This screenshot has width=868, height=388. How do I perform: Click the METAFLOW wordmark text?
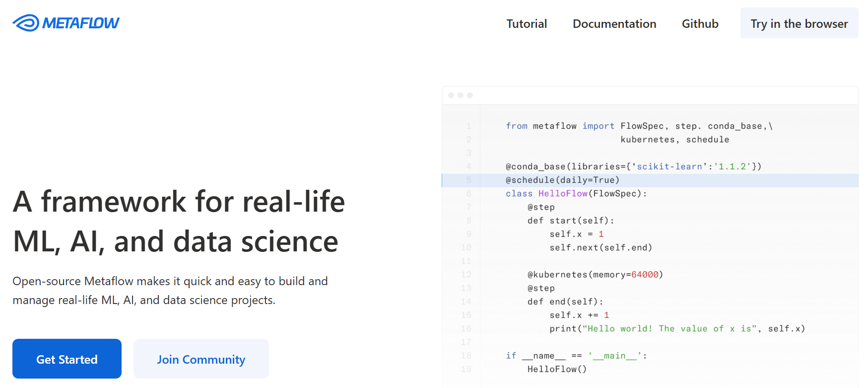pyautogui.click(x=80, y=23)
